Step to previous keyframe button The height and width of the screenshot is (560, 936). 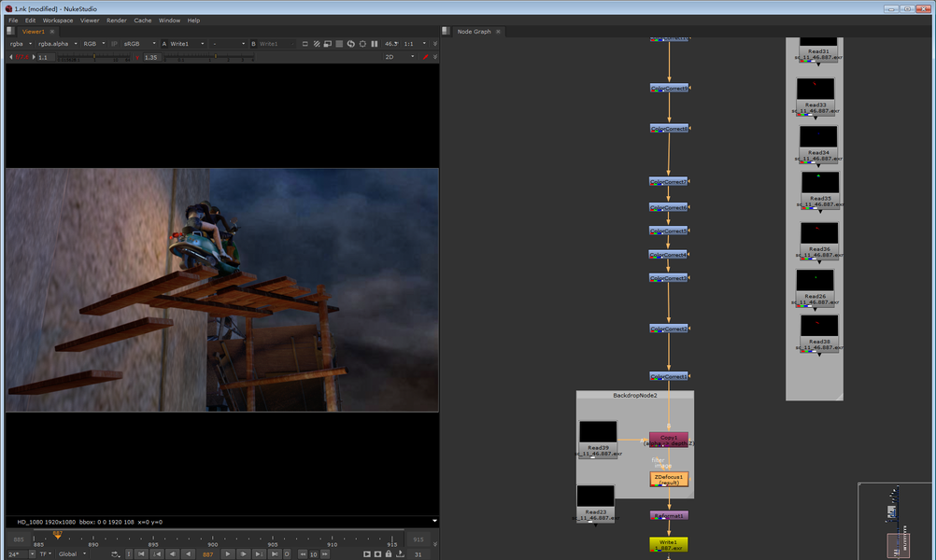click(x=157, y=554)
